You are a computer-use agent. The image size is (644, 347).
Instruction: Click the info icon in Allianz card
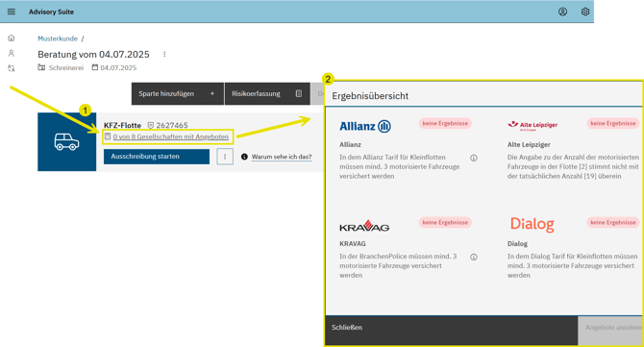coord(474,158)
